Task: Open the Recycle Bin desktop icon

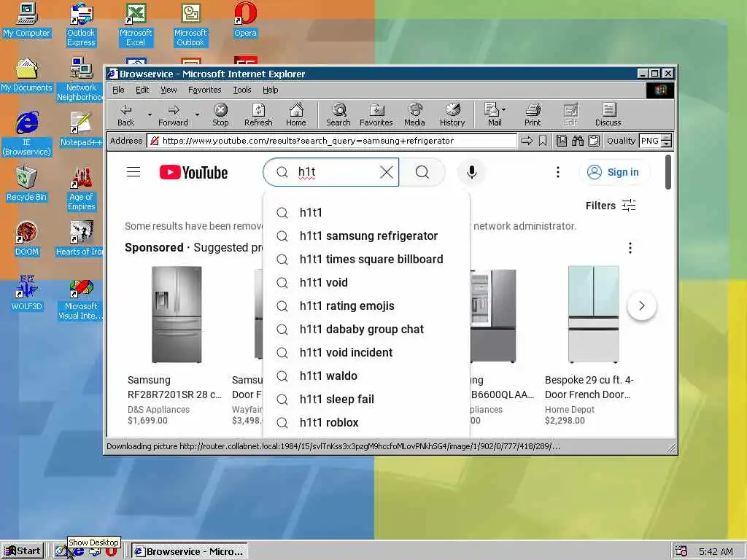Action: pos(27,184)
